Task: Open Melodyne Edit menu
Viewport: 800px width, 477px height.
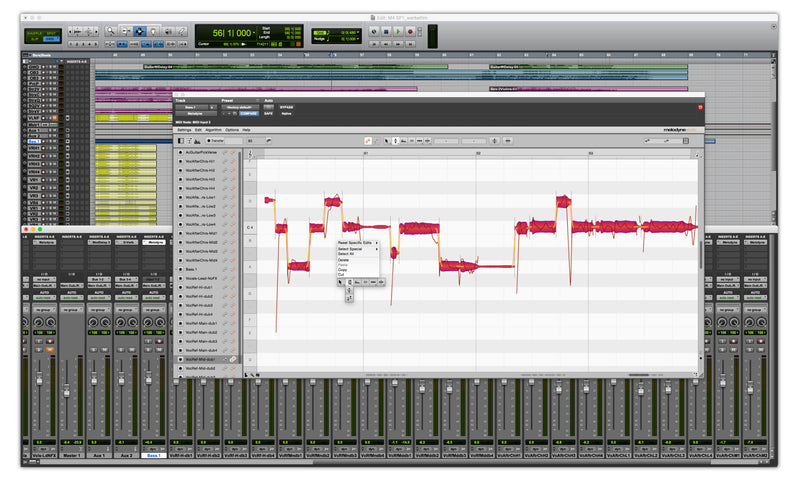Action: point(198,130)
